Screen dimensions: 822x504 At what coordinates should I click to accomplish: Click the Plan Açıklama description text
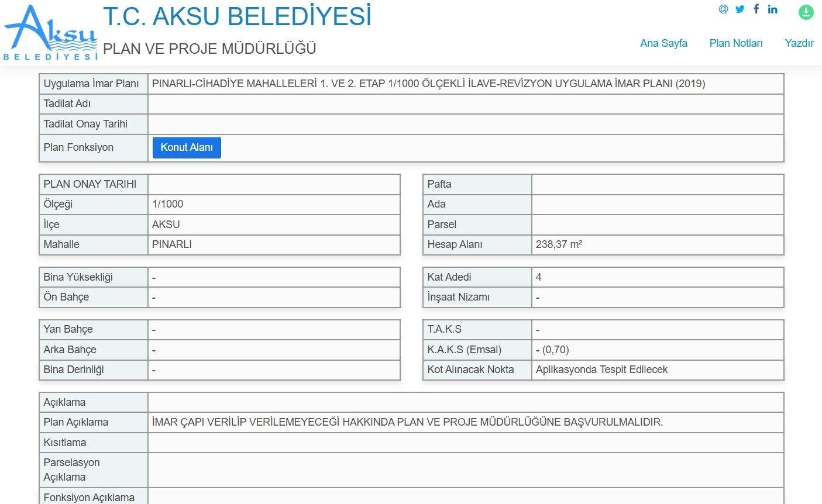pos(407,422)
